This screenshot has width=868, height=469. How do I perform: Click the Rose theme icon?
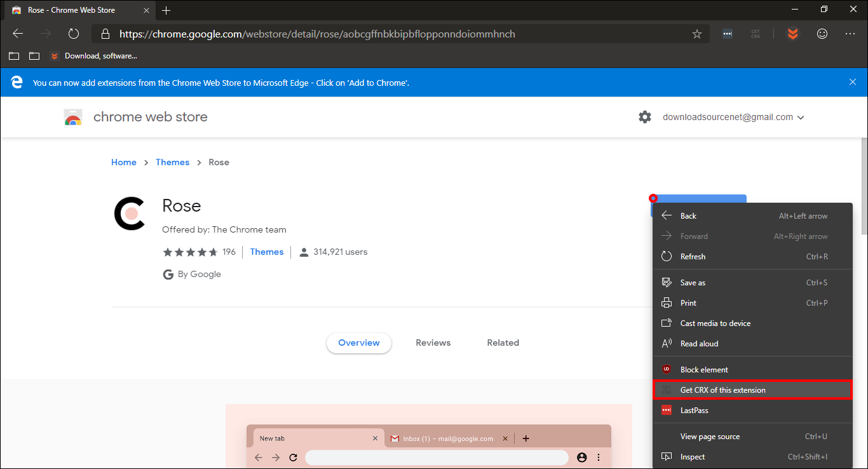tap(131, 213)
